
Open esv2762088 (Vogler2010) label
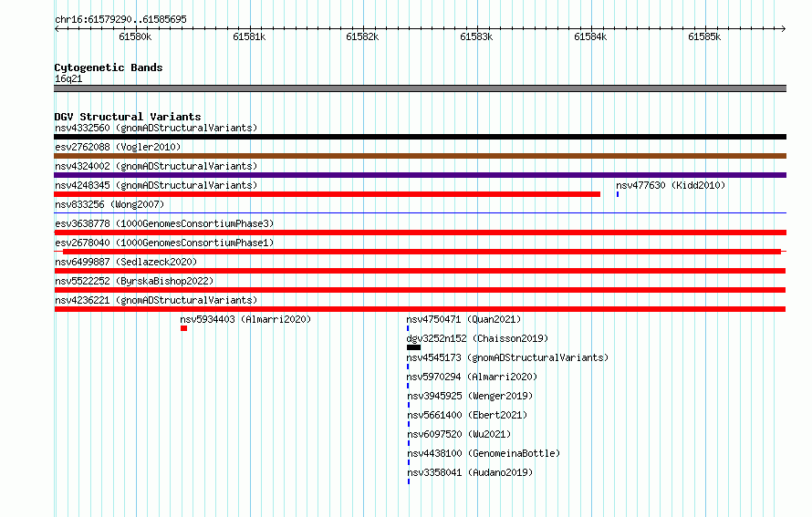coord(118,147)
